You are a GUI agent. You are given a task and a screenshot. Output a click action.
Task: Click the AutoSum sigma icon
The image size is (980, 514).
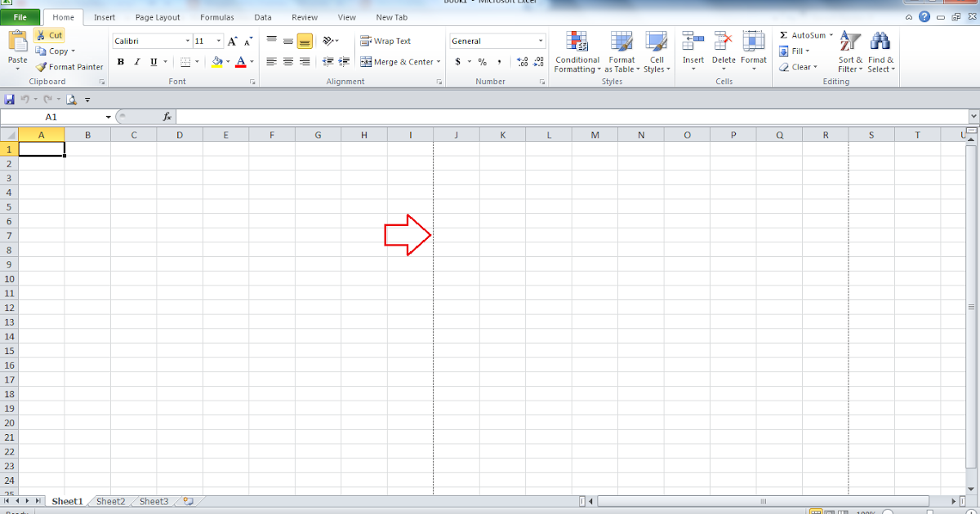point(784,36)
